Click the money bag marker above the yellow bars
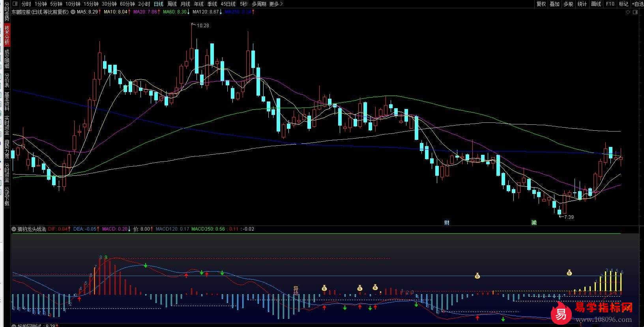Image resolution: width=644 pixels, height=327 pixels. tap(569, 272)
